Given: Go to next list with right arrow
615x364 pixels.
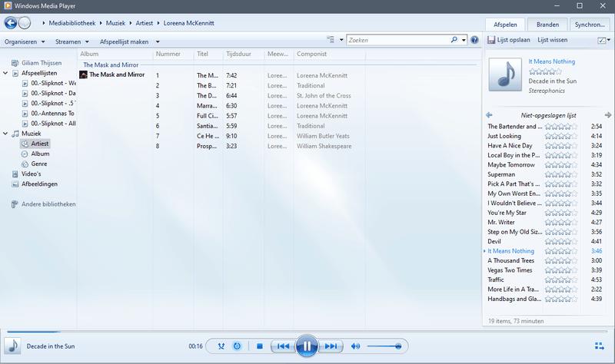Looking at the screenshot, I should (608, 115).
